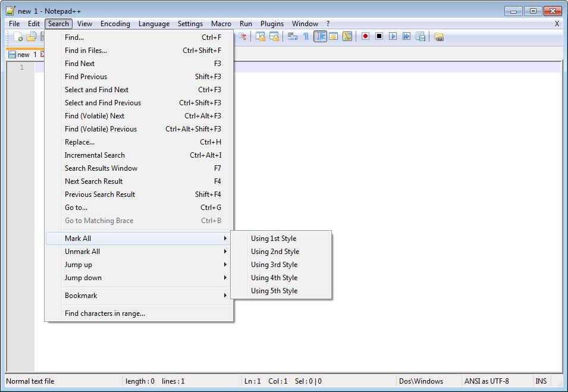Mark all Using 4th Style
This screenshot has height=392, width=568.
pos(281,278)
